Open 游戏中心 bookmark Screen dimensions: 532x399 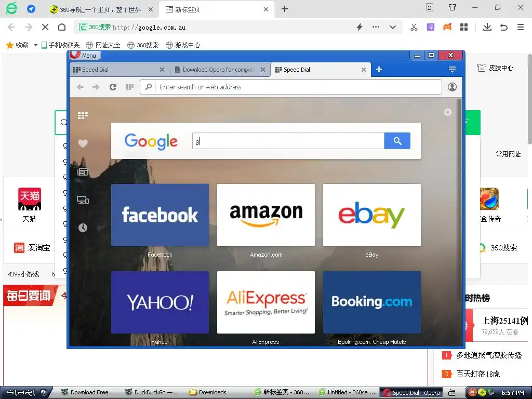(x=183, y=45)
